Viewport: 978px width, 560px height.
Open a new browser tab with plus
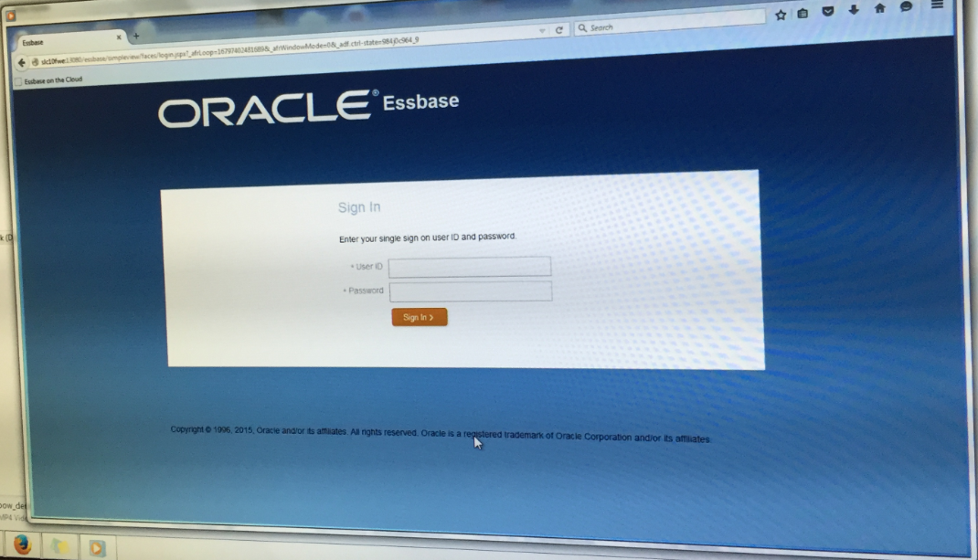[136, 37]
